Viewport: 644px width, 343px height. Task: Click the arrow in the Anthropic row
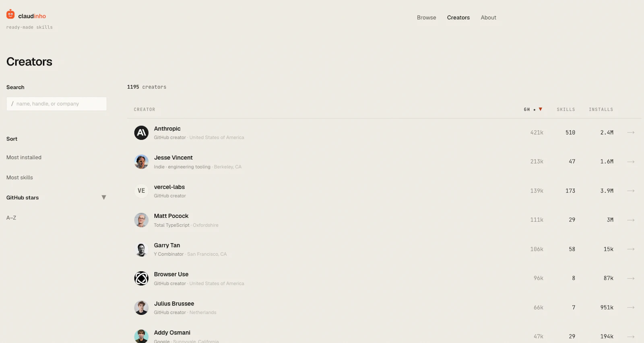click(631, 132)
